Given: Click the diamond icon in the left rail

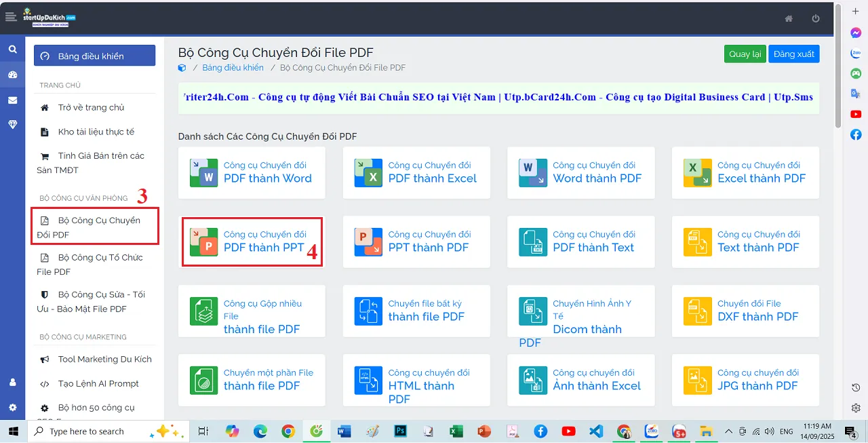Looking at the screenshot, I should (x=12, y=124).
